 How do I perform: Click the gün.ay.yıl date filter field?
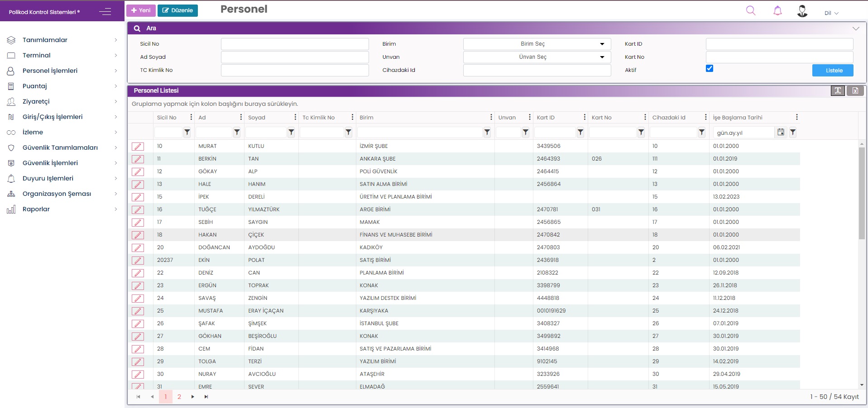click(x=743, y=133)
